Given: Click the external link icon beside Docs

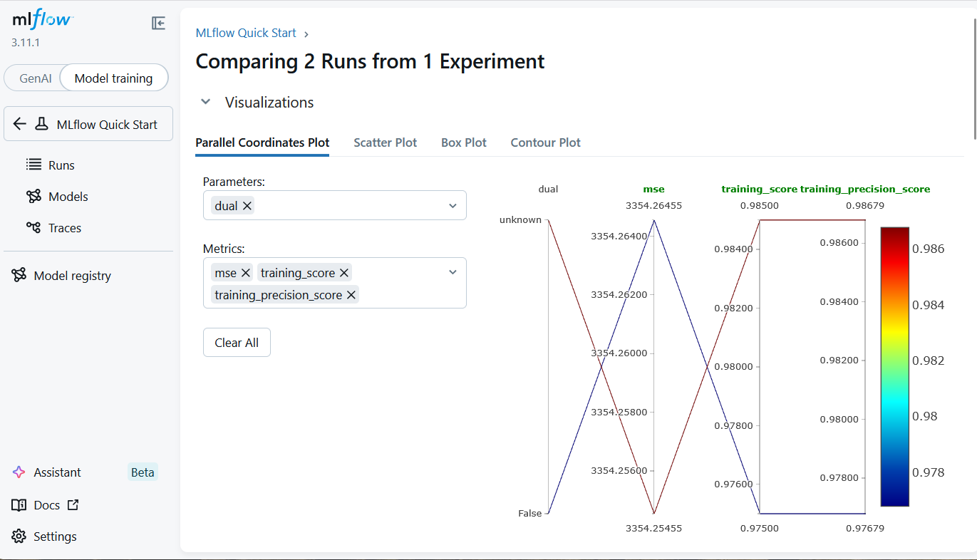Looking at the screenshot, I should 73,504.
